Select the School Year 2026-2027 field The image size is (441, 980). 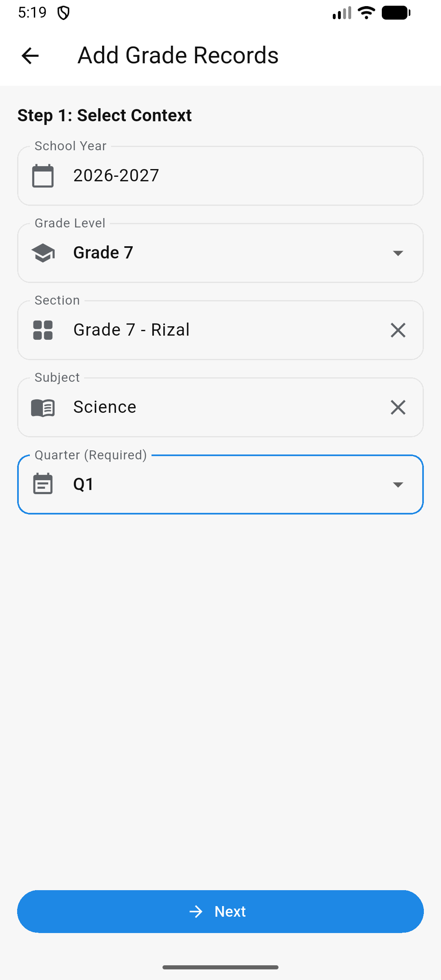(116, 176)
